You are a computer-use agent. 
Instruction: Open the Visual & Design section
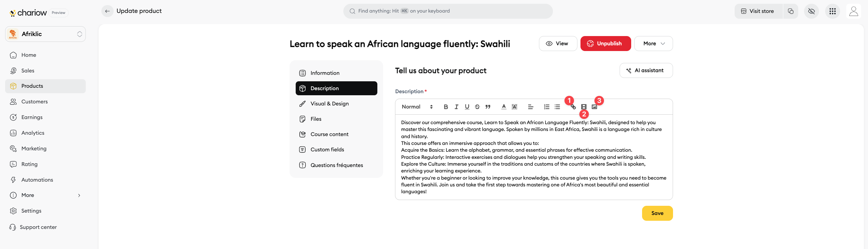pyautogui.click(x=329, y=104)
